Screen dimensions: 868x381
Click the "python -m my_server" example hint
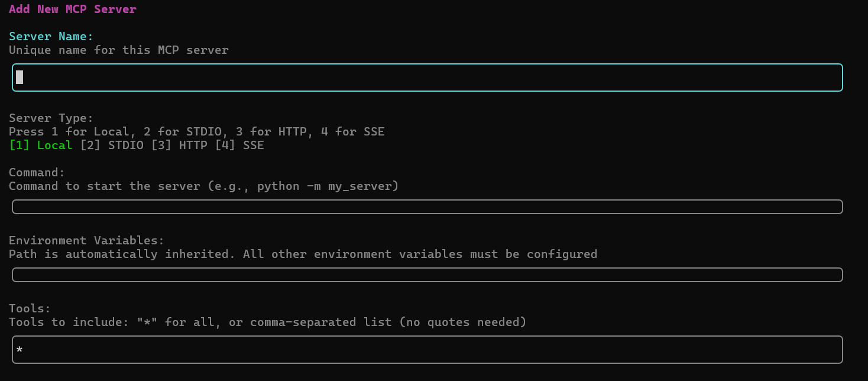[x=328, y=186]
